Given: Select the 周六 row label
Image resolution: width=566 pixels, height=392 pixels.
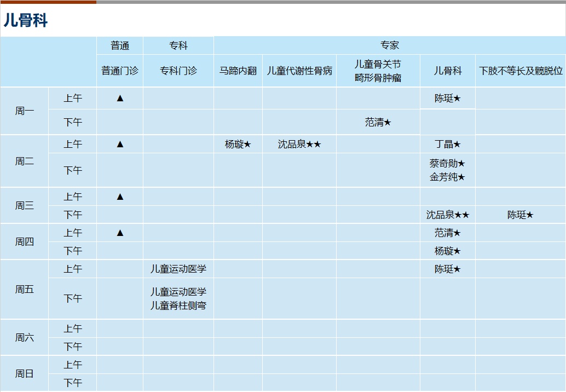Looking at the screenshot, I should (x=24, y=337).
